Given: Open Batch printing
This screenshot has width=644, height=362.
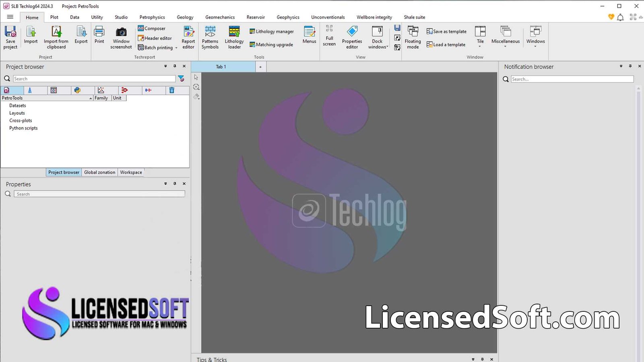Looking at the screenshot, I should click(x=155, y=47).
